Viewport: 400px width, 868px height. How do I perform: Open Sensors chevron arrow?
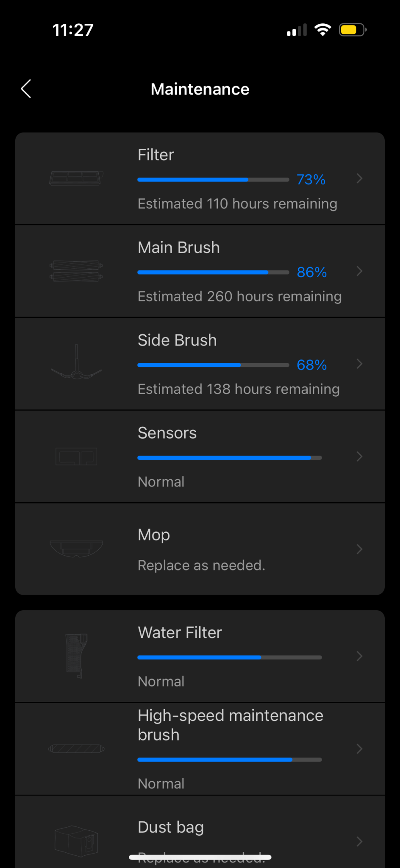pyautogui.click(x=359, y=456)
